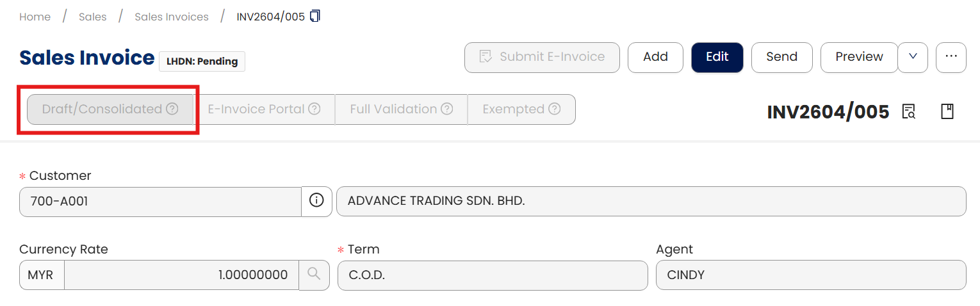980x306 pixels.
Task: Select Draft/Consolidated e-invoice mode
Action: click(102, 109)
